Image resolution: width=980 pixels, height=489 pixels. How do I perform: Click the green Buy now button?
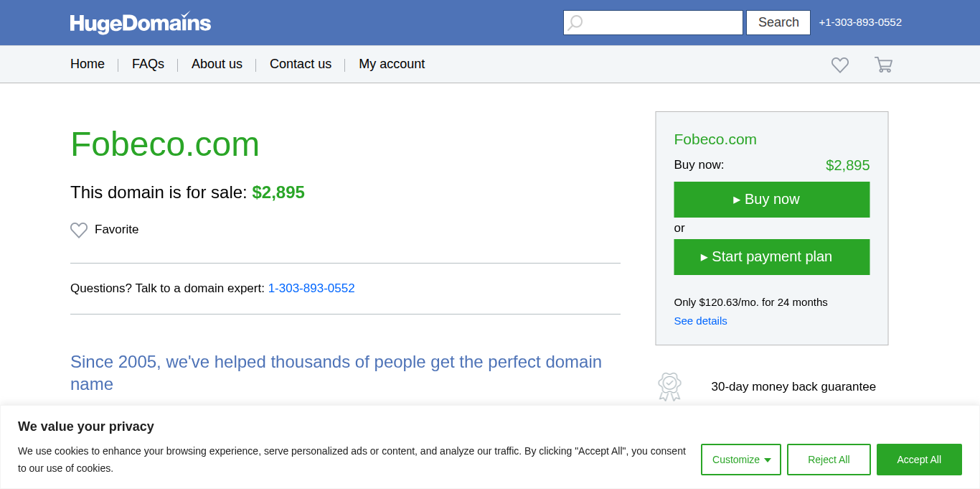tap(771, 200)
